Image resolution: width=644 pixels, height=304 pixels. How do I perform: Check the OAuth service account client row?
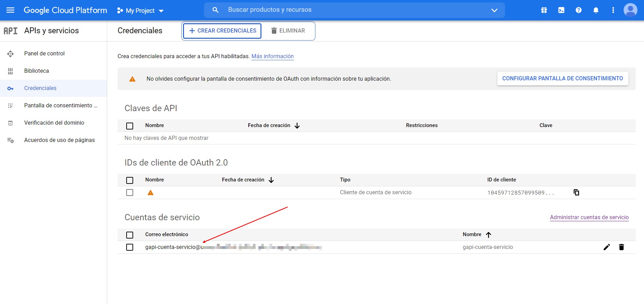pyautogui.click(x=130, y=193)
